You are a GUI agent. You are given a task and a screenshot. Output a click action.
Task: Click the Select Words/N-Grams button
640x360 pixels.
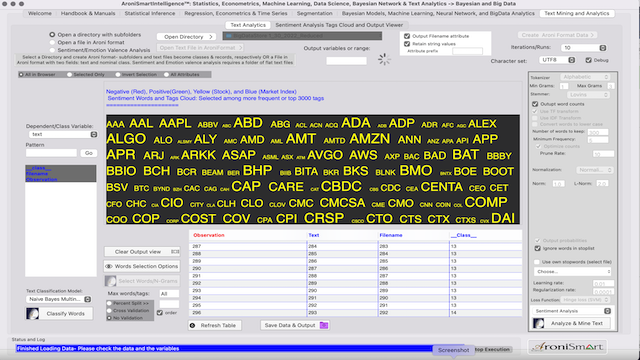[x=142, y=281]
